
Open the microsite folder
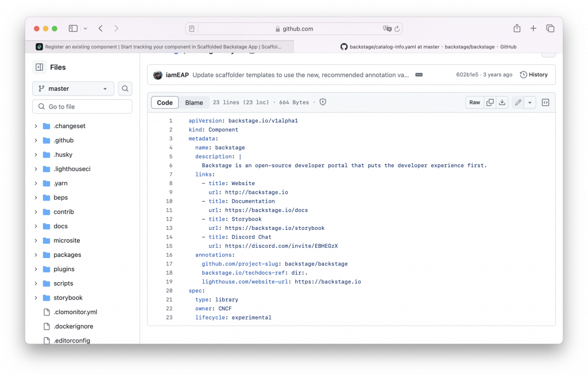pos(67,240)
